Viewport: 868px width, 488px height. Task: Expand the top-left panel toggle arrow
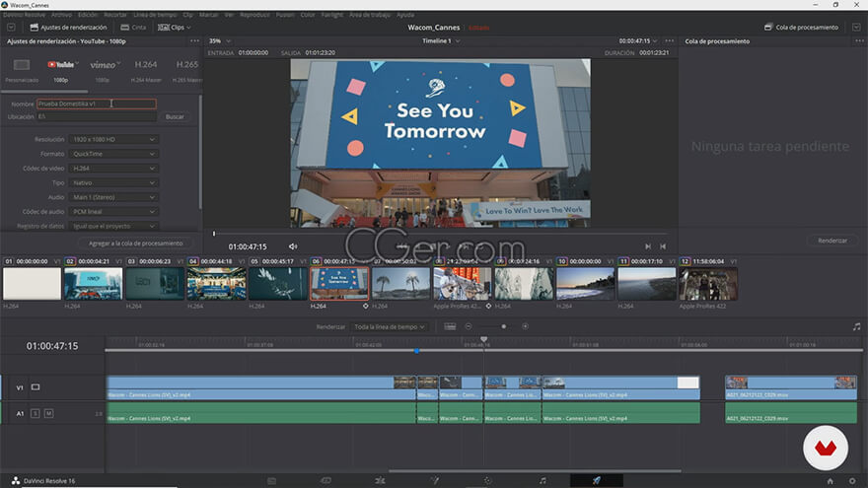click(x=11, y=28)
